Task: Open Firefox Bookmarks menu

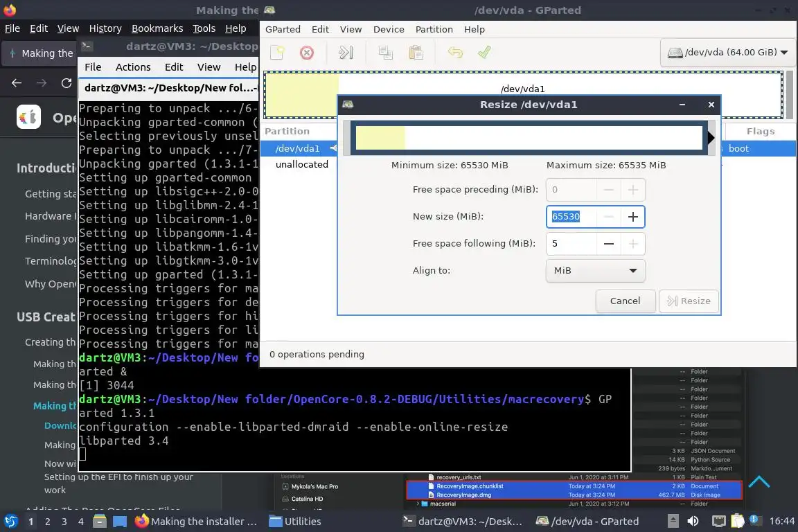Action: click(157, 28)
